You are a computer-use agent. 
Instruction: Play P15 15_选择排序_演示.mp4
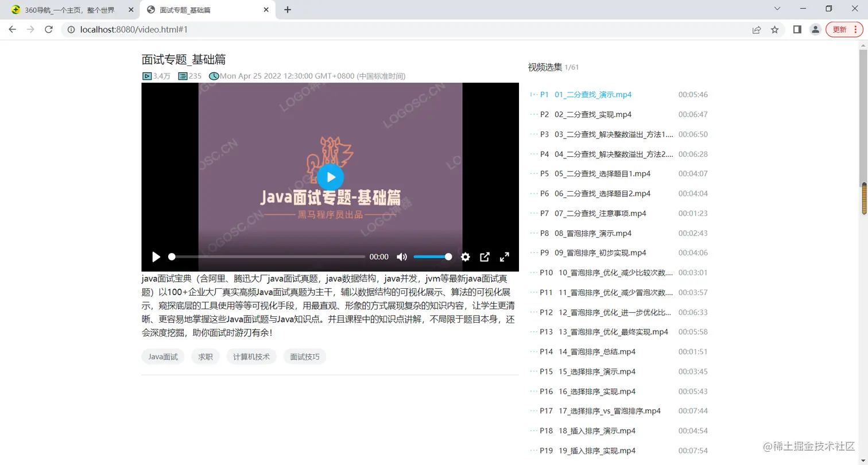click(619, 371)
